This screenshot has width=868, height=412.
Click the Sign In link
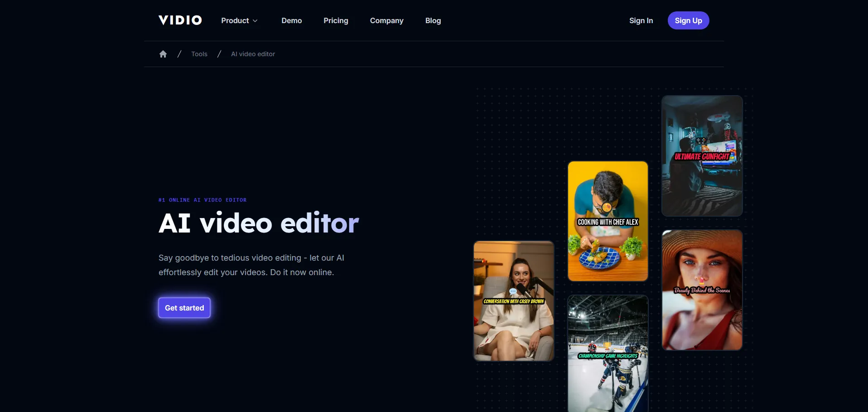point(641,21)
